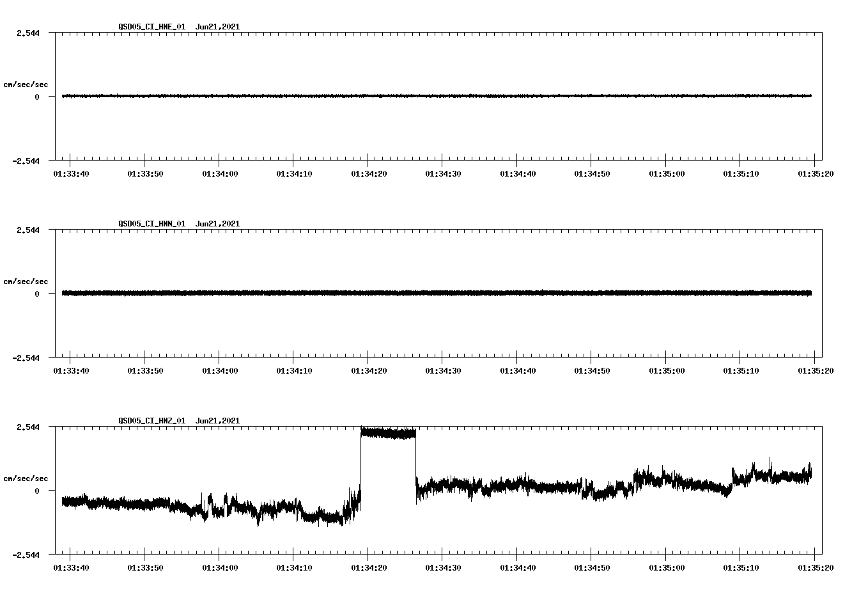Click 01:35:20 time label under HNZ plot

pos(816,567)
